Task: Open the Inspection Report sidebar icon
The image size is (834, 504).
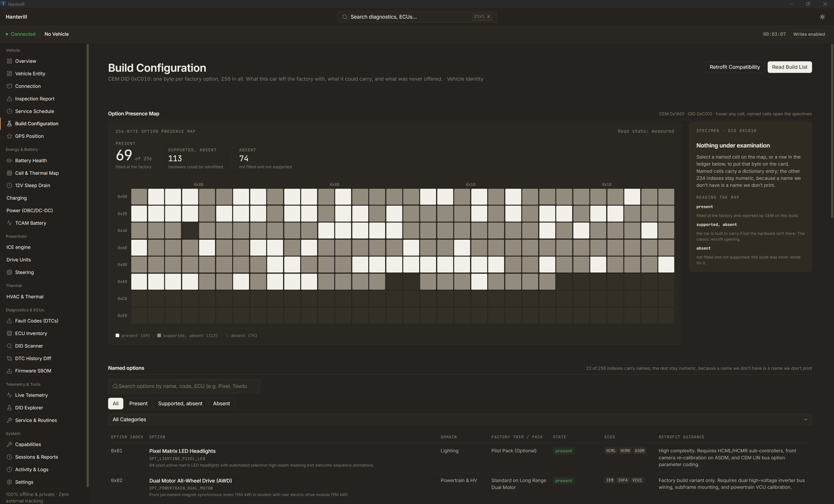Action: (9, 99)
